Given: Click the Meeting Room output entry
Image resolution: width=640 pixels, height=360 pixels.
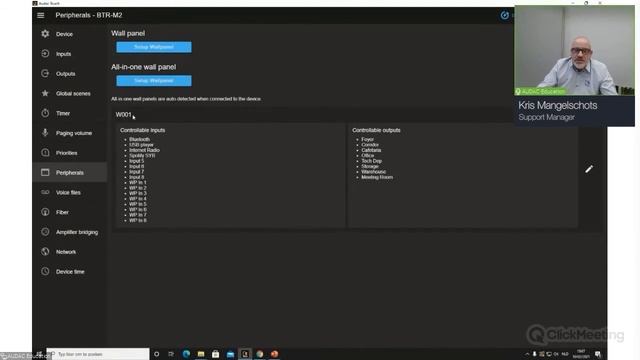Looking at the screenshot, I should click(377, 177).
